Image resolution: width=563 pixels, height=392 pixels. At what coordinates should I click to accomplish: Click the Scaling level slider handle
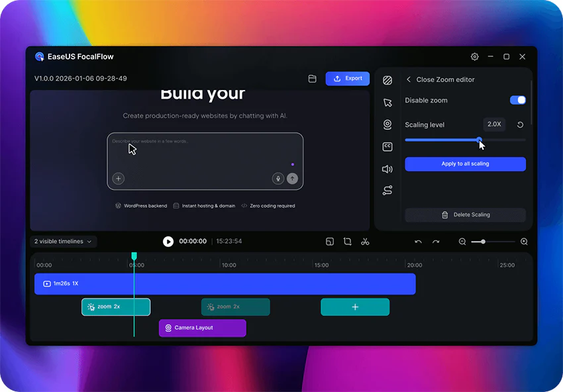480,140
